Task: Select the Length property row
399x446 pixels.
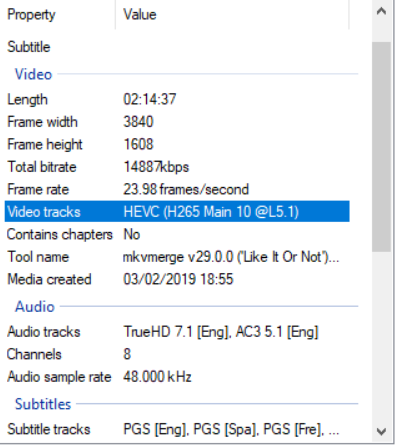Action: (x=177, y=99)
